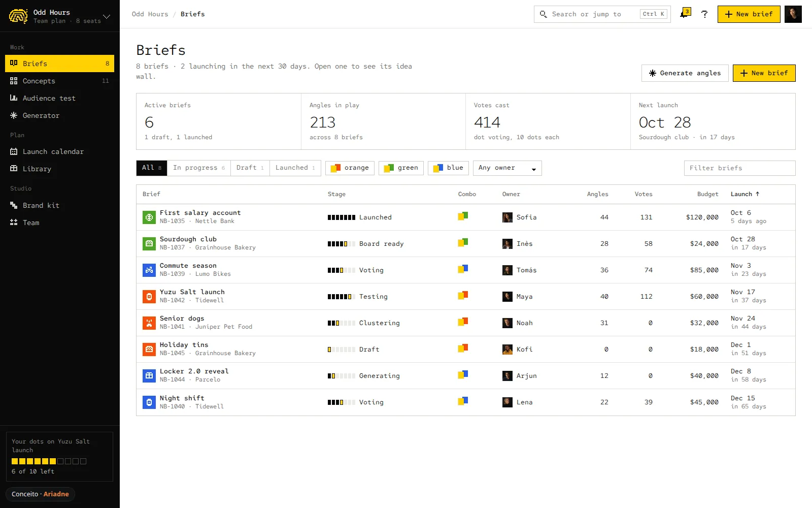812x508 pixels.
Task: Click the Senior dogs brief icon
Action: 149,323
